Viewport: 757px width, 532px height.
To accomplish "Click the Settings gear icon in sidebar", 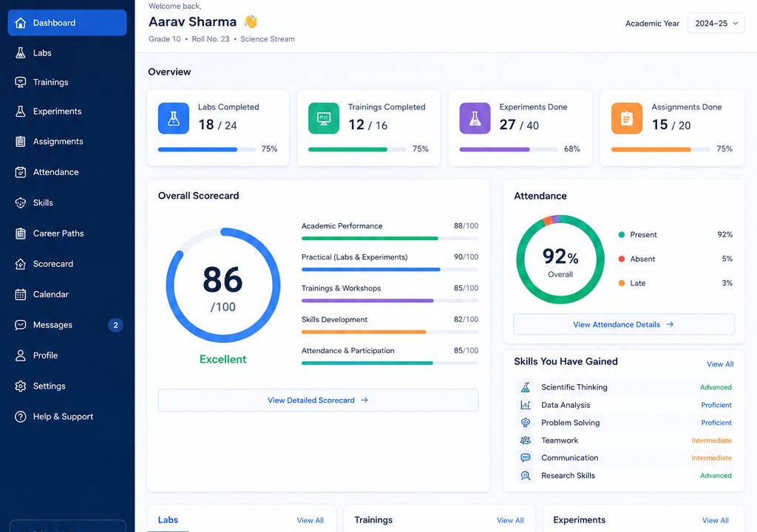I will click(x=20, y=386).
